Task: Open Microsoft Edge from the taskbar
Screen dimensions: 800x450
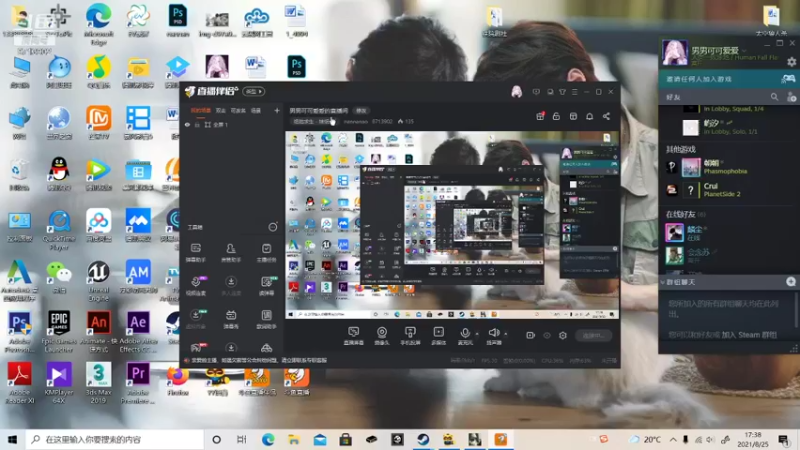Action: pos(268,439)
